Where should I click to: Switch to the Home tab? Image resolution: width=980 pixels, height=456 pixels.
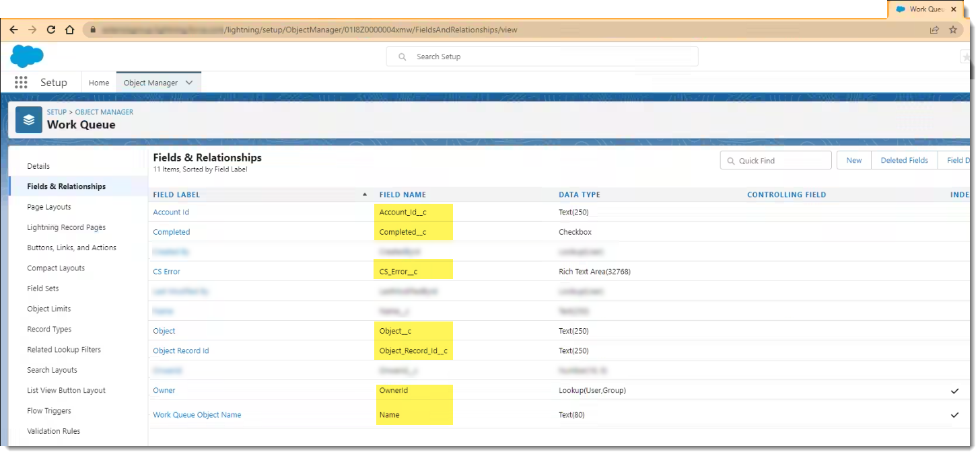(x=99, y=83)
